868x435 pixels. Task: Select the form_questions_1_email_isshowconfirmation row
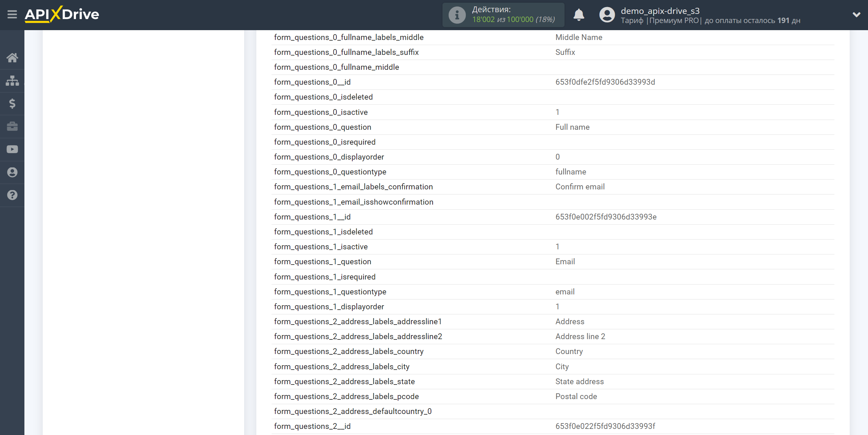[553, 202]
